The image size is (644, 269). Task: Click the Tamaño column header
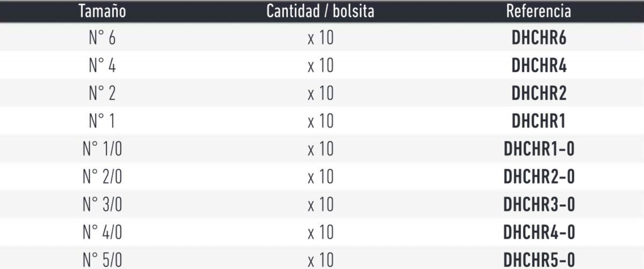click(102, 12)
